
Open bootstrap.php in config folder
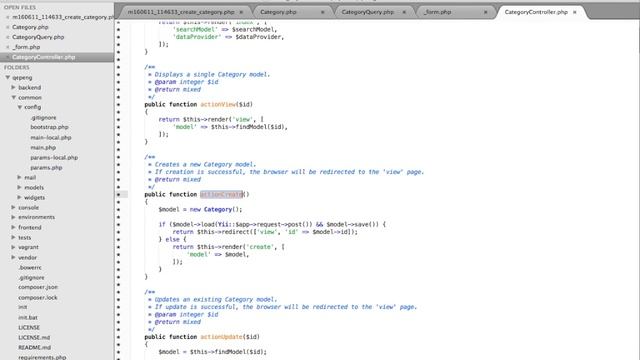[49, 127]
